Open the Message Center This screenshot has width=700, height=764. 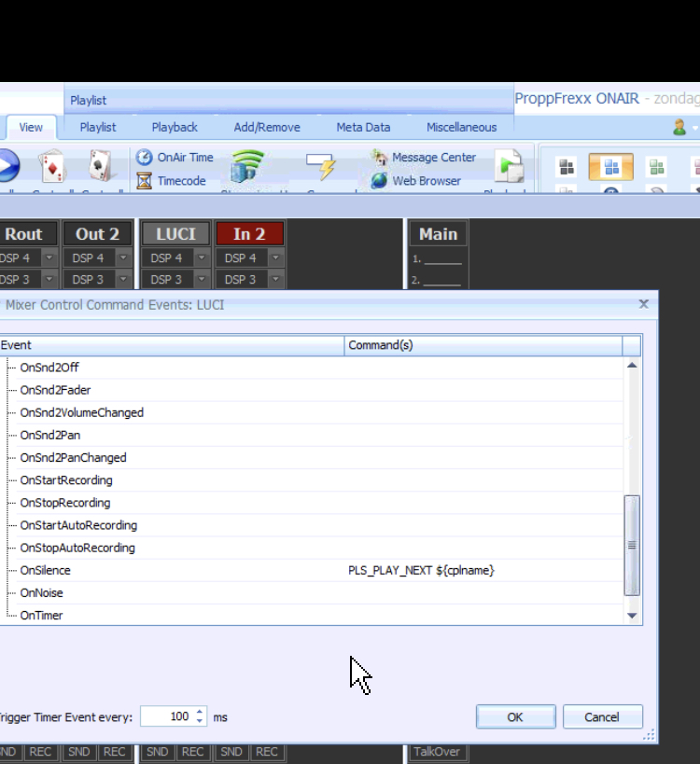coord(424,158)
